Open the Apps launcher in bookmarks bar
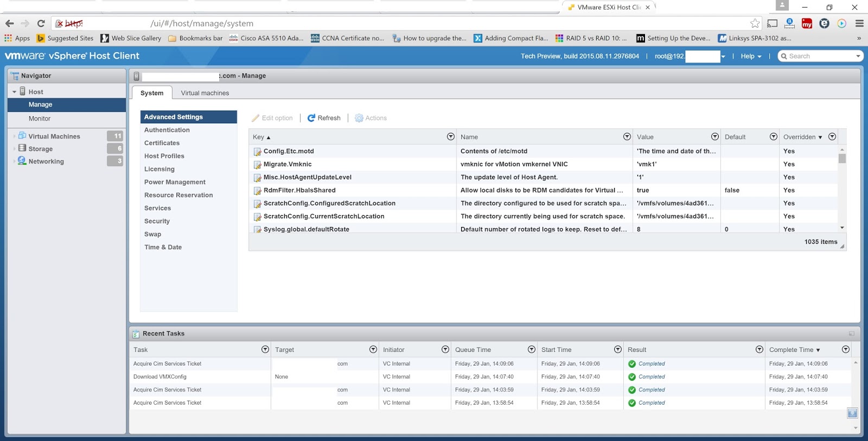The width and height of the screenshot is (868, 441). tap(17, 38)
